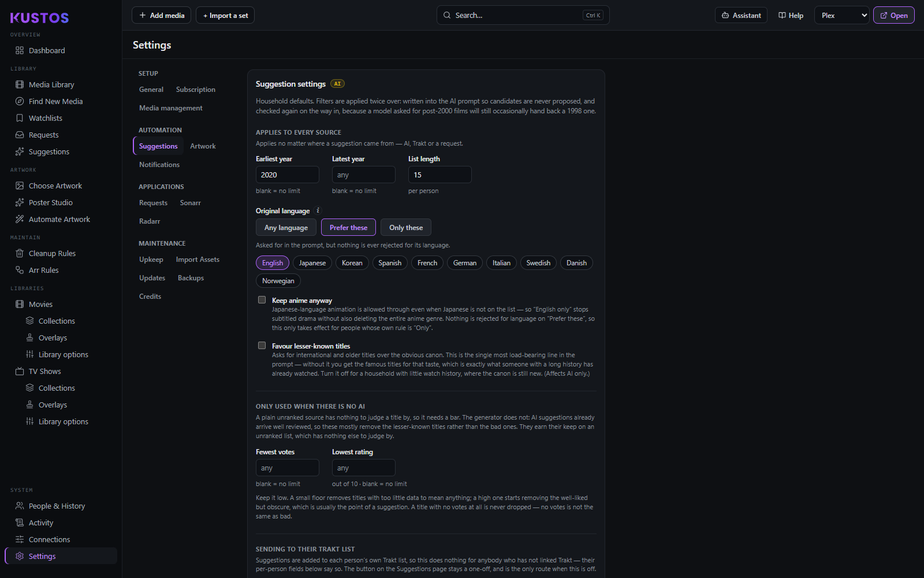Click the Original language info icon
The height and width of the screenshot is (578, 924).
[318, 210]
